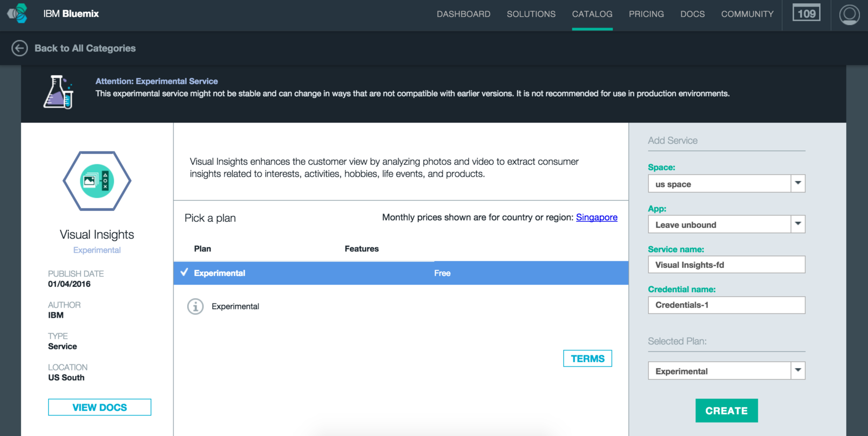Open the user profile avatar icon
Image resolution: width=868 pixels, height=436 pixels.
click(x=849, y=15)
